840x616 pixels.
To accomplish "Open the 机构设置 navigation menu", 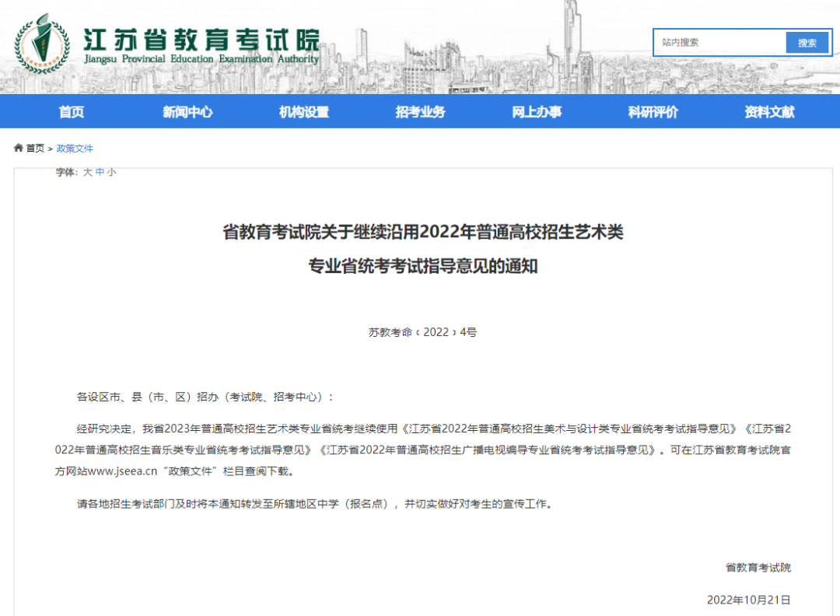I will click(304, 111).
